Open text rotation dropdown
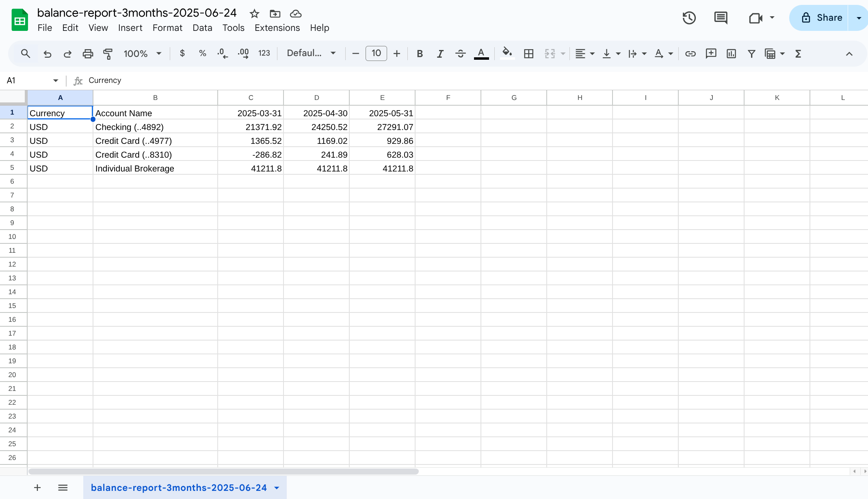The image size is (868, 499). (664, 54)
